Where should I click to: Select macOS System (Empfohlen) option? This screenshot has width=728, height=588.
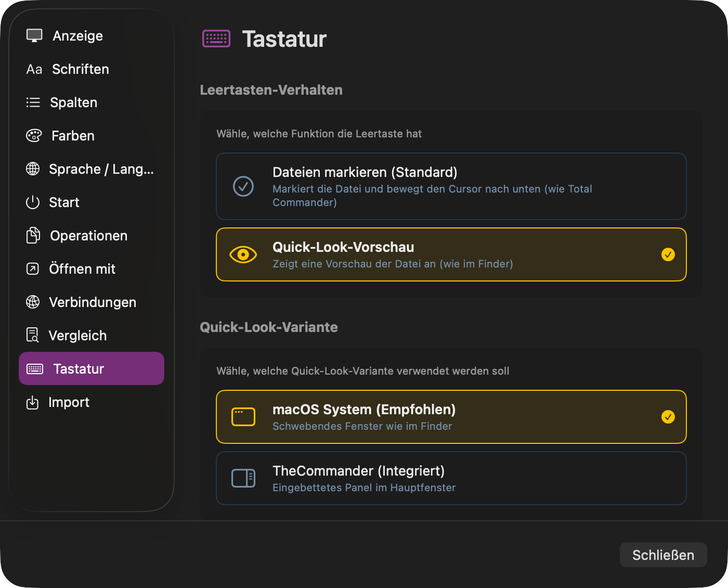[x=451, y=417]
